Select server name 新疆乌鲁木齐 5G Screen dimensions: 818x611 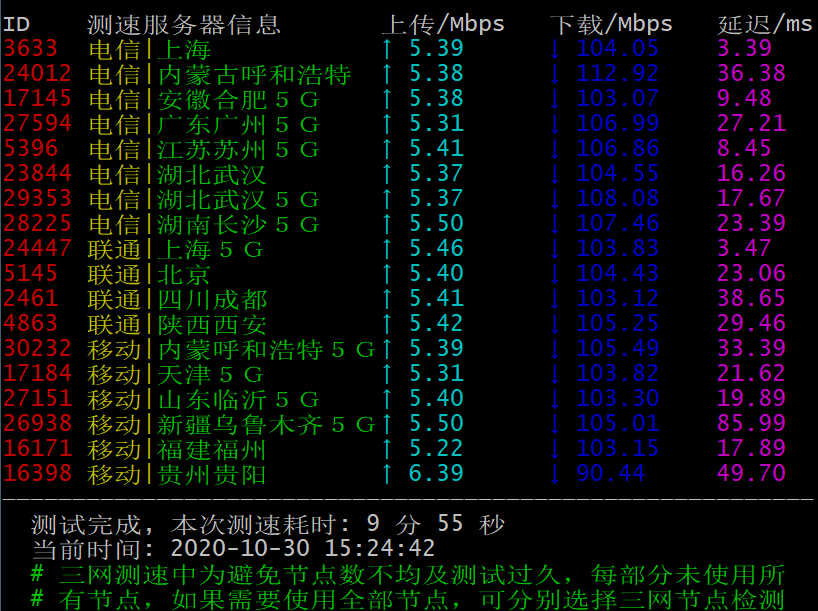(x=266, y=425)
